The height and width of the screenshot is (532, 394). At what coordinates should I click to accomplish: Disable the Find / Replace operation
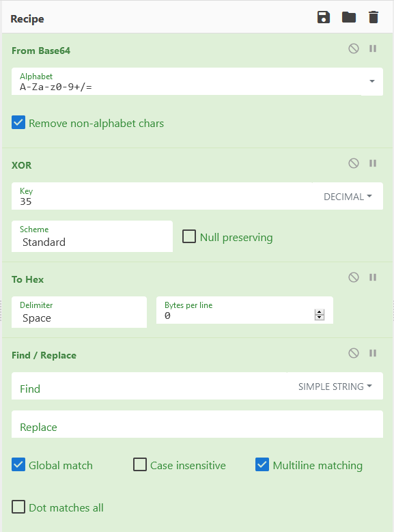pos(354,354)
